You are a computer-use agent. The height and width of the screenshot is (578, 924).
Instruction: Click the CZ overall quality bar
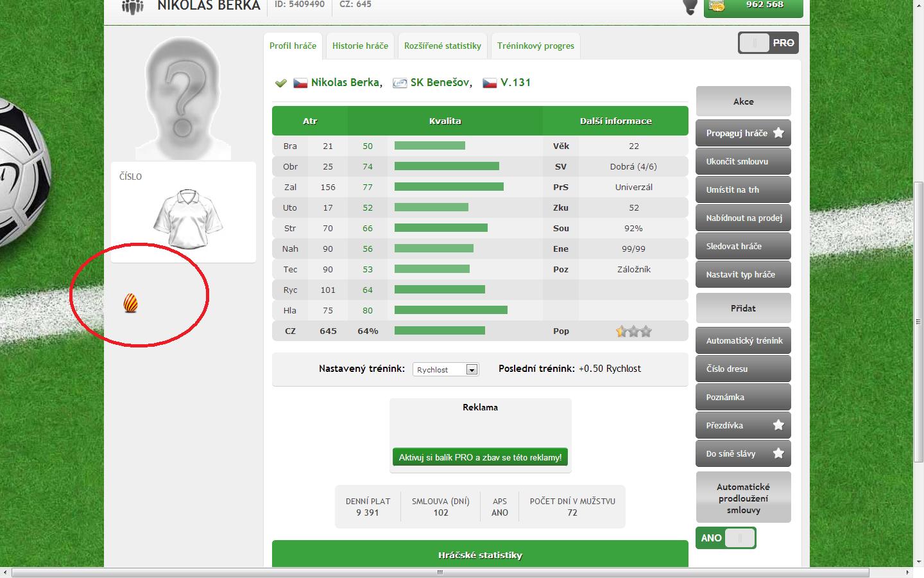(x=440, y=331)
